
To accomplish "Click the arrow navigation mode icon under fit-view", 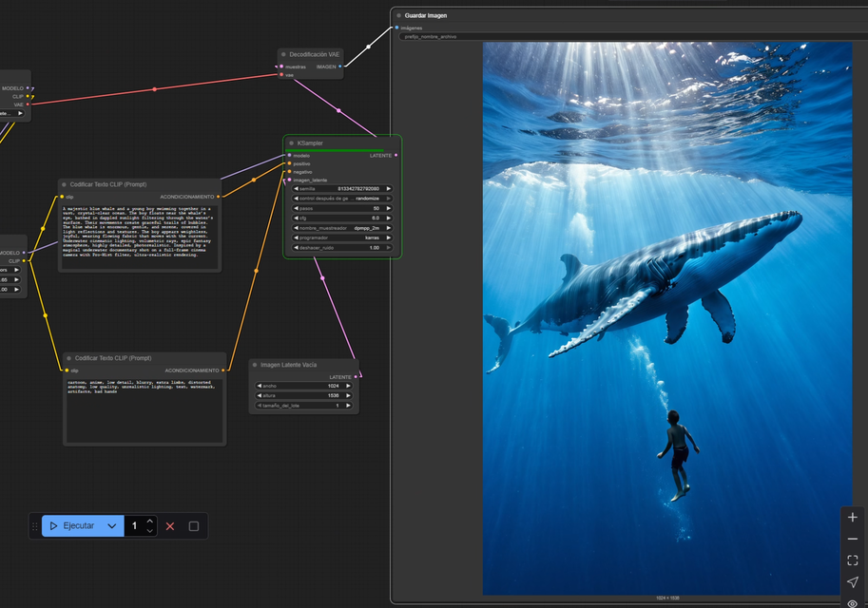I will [853, 582].
